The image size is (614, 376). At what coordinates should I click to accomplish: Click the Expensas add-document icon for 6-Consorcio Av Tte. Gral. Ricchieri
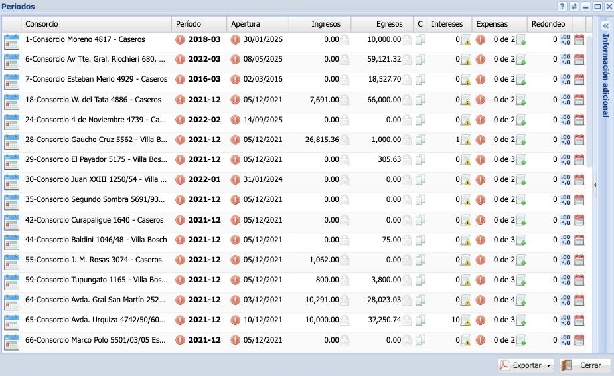[x=521, y=60]
